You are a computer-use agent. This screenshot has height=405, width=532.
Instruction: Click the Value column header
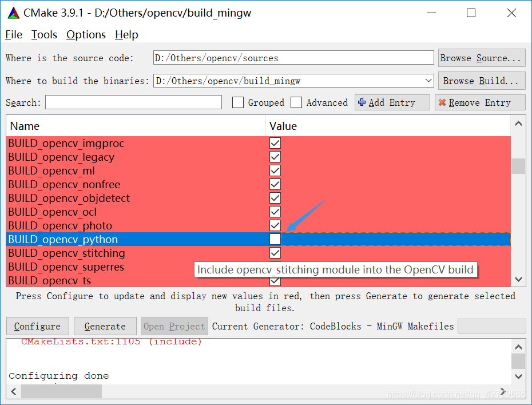pyautogui.click(x=388, y=126)
